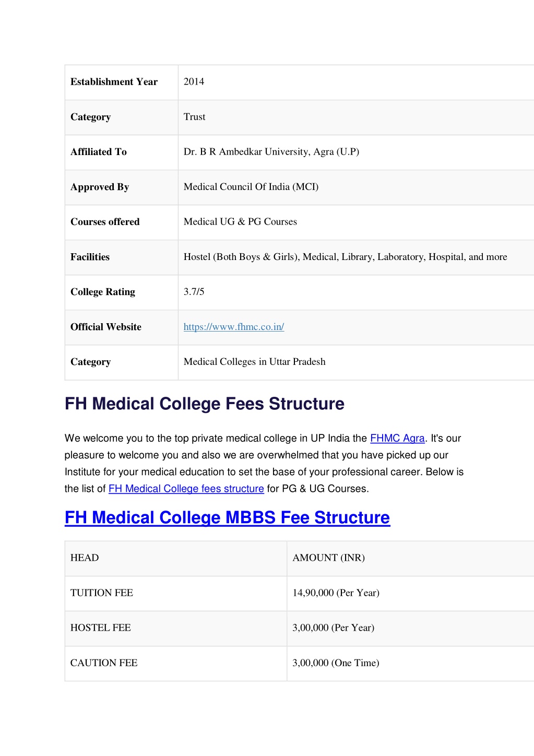The width and height of the screenshot is (534, 756).
Task: Click the FH Medical College Fees Structure heading
Action: [205, 404]
